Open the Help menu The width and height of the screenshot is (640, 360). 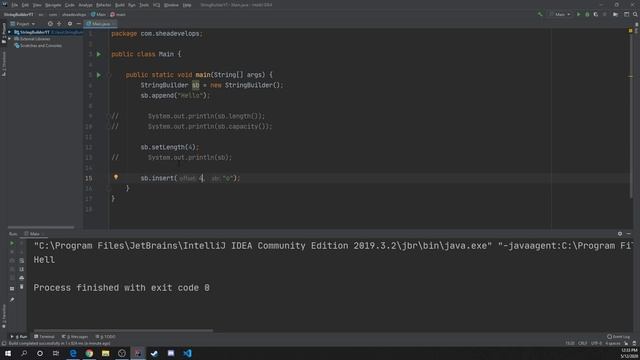click(187, 5)
